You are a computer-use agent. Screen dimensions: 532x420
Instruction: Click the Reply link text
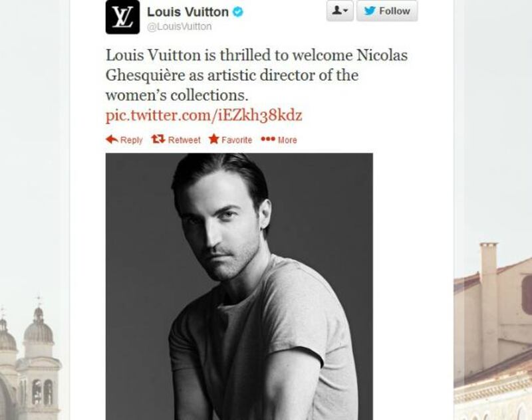tap(131, 140)
